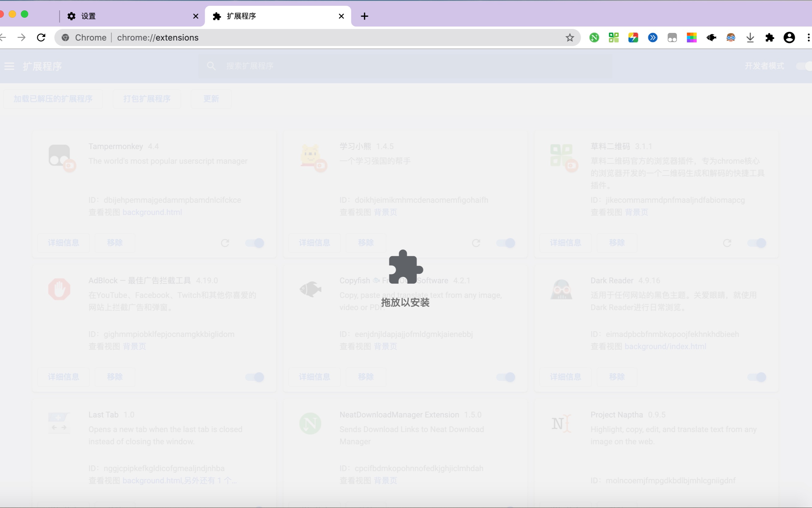Open 详细信息 for 草料二维码
812x508 pixels.
pyautogui.click(x=566, y=243)
